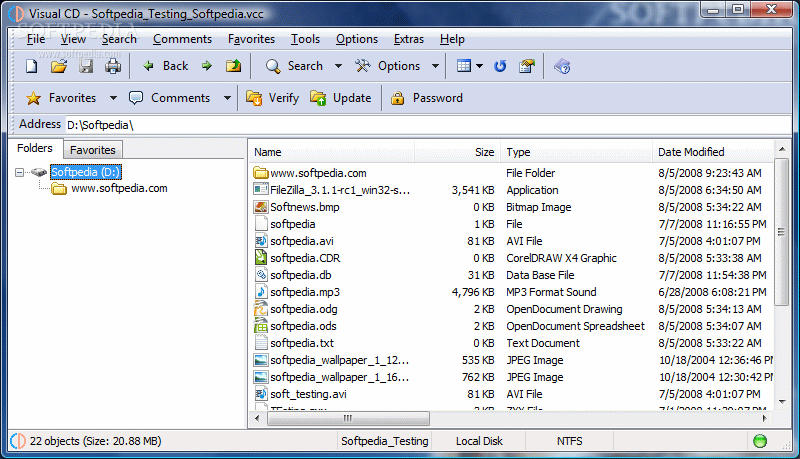The width and height of the screenshot is (800, 459).
Task: Open the Favorites toolbar dropdown arrow
Action: pyautogui.click(x=113, y=98)
